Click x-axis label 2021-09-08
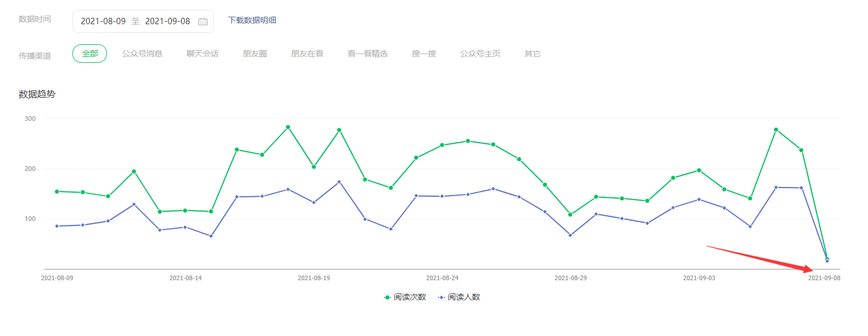The height and width of the screenshot is (336, 868). [x=824, y=278]
